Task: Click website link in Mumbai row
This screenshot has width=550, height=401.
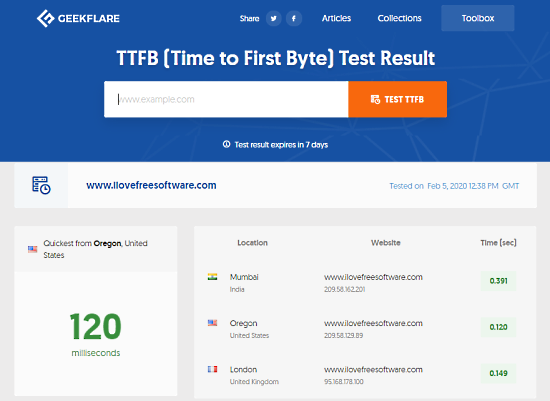Action: point(373,277)
